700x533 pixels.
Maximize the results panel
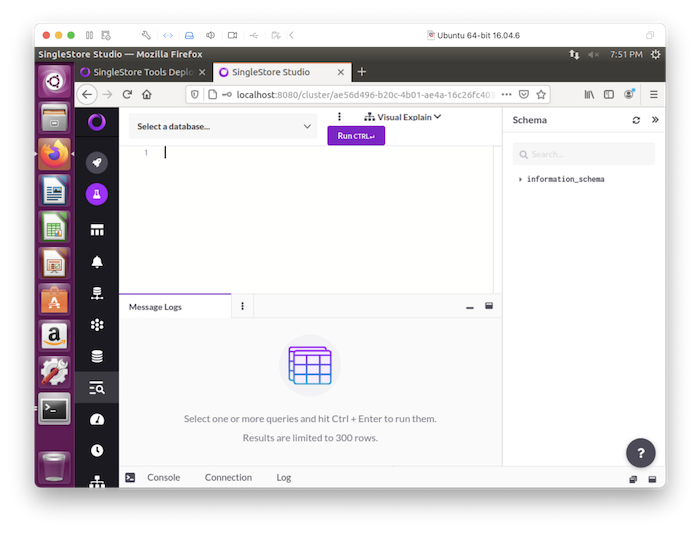click(x=489, y=306)
